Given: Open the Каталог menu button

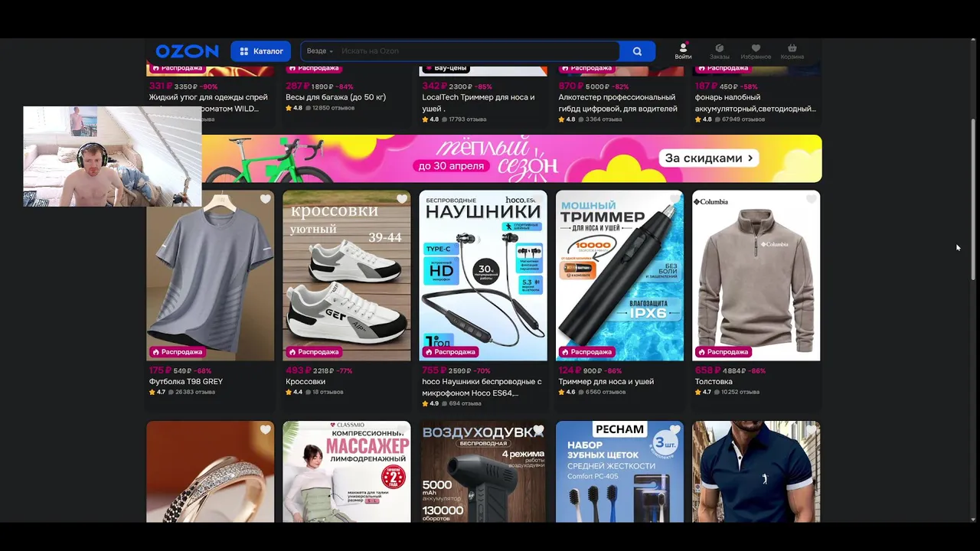Looking at the screenshot, I should click(x=261, y=51).
